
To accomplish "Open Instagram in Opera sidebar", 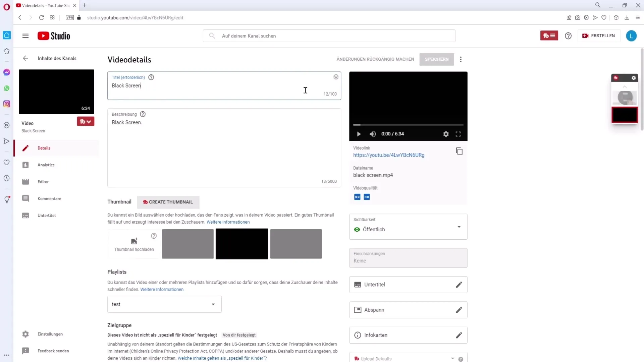I will [x=7, y=104].
